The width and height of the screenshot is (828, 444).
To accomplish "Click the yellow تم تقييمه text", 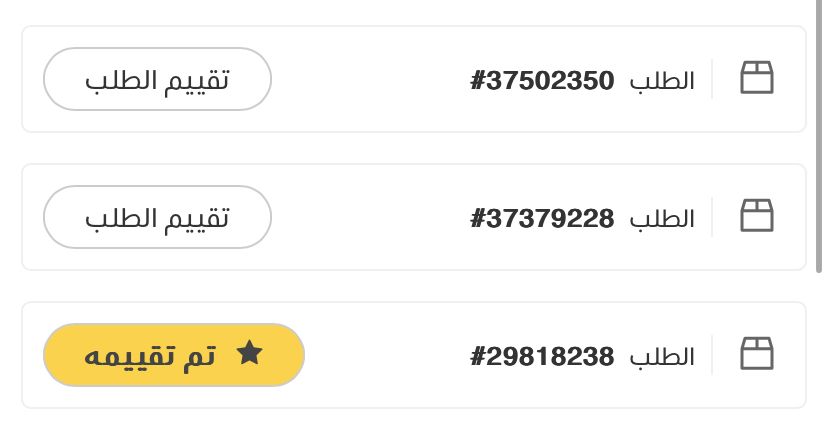I will [x=150, y=355].
